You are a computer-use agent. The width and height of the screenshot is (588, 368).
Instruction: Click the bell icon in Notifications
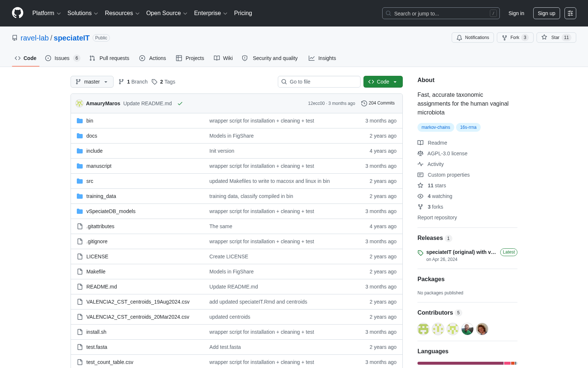coord(459,38)
